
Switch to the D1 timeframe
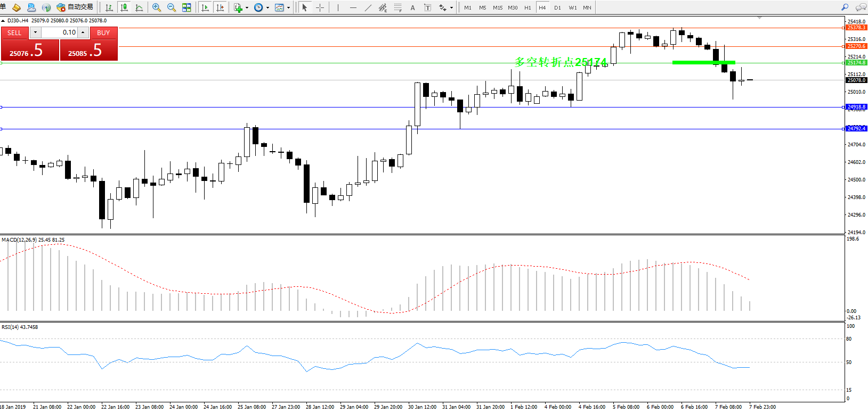(x=557, y=8)
